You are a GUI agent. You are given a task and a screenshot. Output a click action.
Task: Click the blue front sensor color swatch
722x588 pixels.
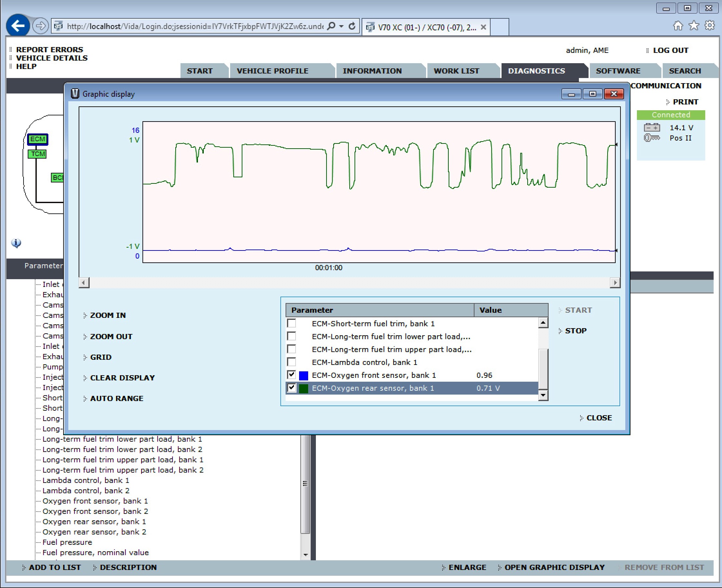click(x=303, y=375)
